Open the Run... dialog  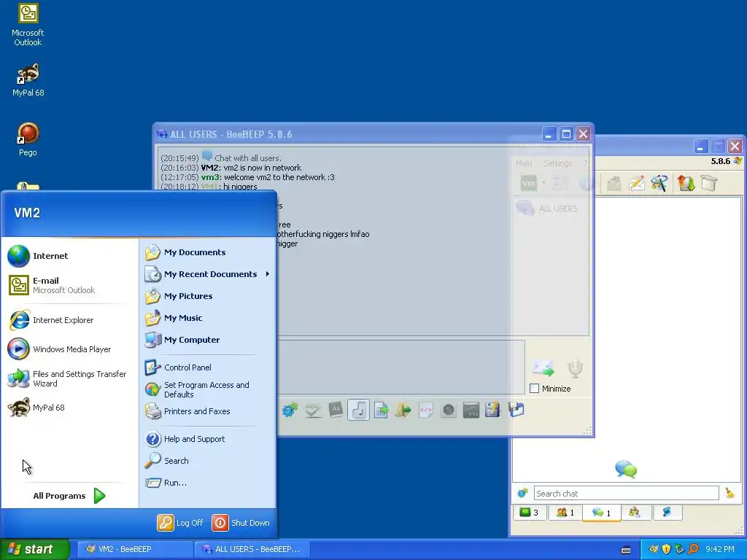click(208, 483)
